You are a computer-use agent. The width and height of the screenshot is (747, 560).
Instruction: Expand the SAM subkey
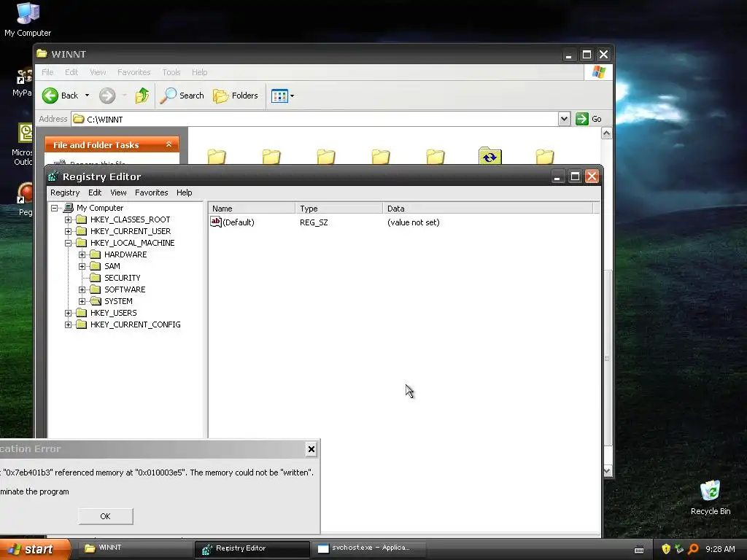click(x=82, y=266)
